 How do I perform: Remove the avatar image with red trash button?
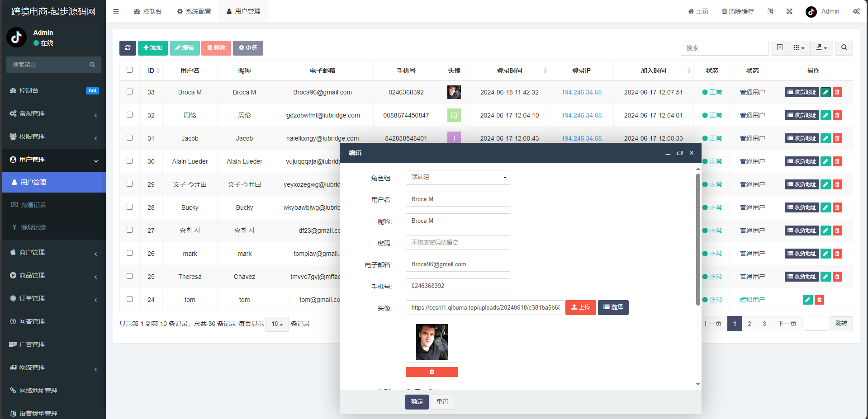click(432, 372)
